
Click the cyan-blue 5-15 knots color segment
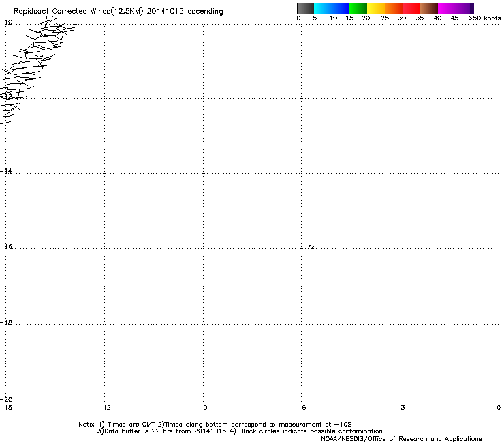[x=332, y=8]
